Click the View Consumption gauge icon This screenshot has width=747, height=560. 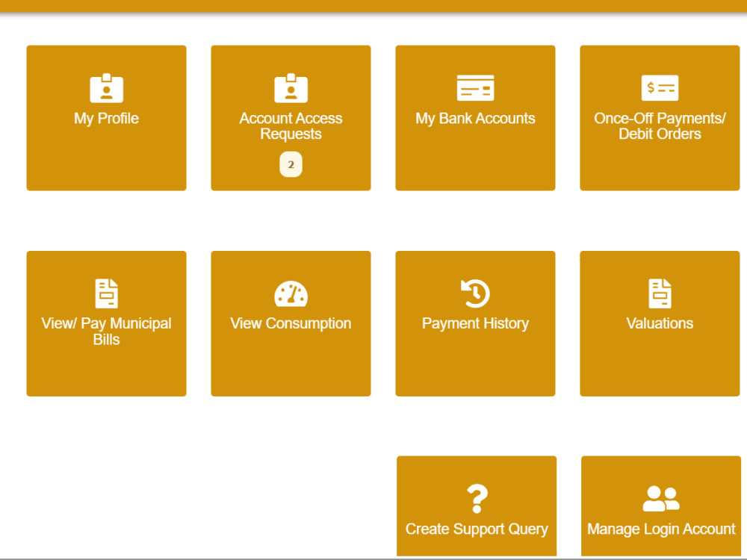(291, 293)
